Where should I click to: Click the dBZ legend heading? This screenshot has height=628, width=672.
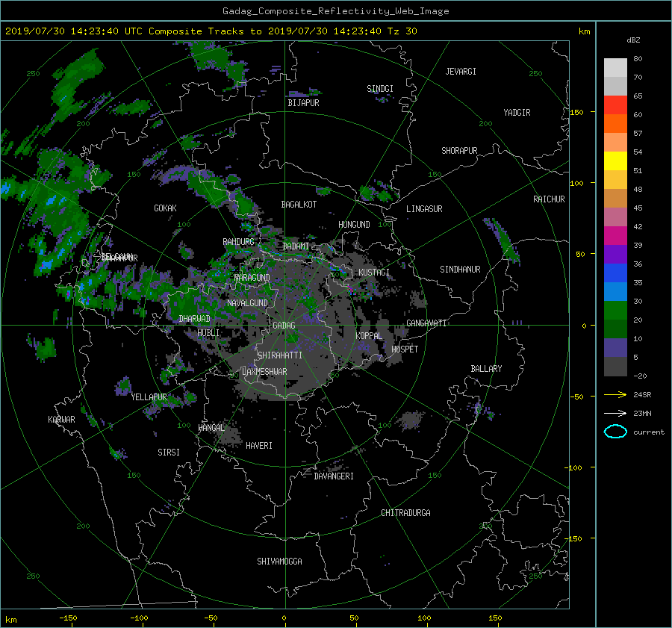point(633,40)
